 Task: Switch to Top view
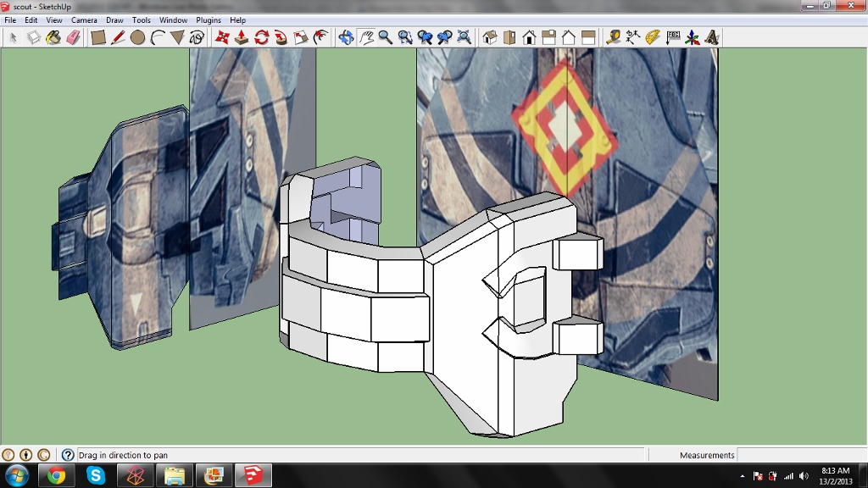(509, 37)
